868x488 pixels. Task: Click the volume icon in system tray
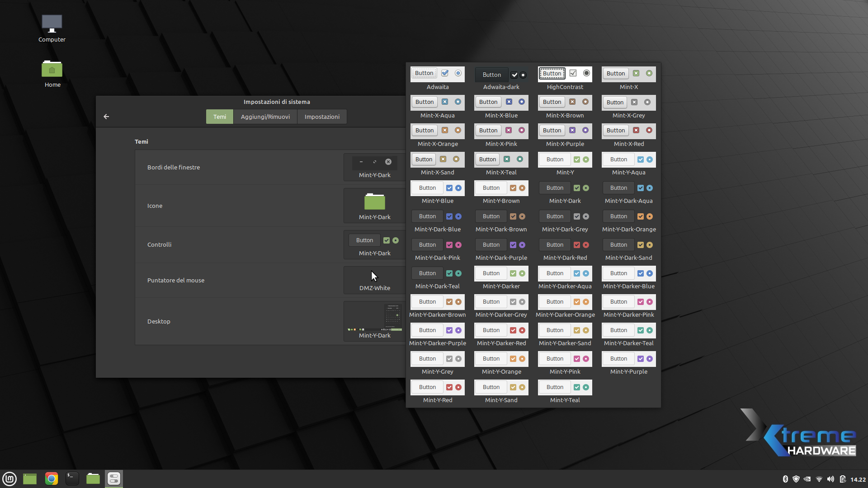point(830,479)
